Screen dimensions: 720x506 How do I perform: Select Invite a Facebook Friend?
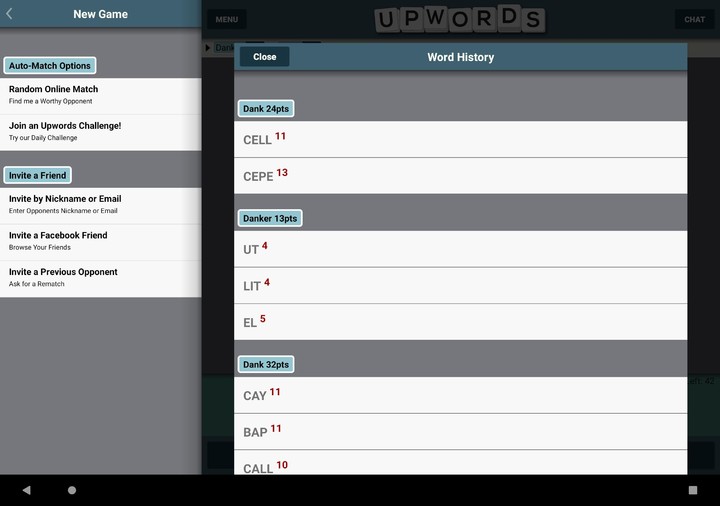(100, 241)
